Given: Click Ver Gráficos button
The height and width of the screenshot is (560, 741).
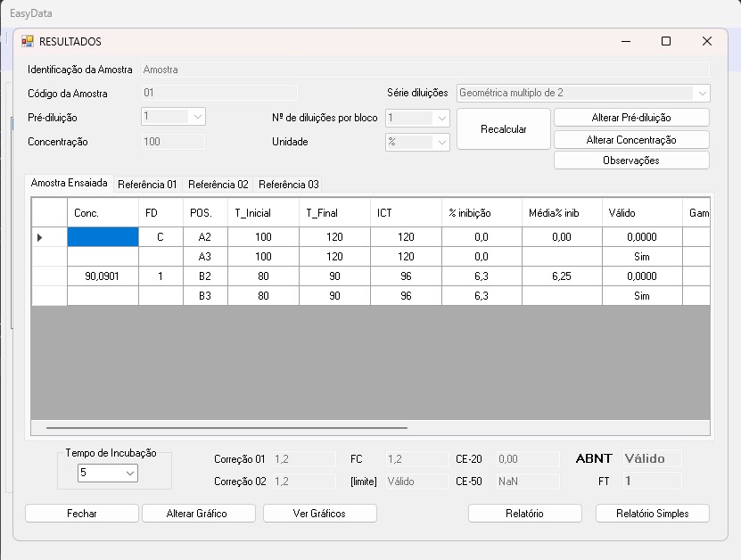Looking at the screenshot, I should (320, 514).
